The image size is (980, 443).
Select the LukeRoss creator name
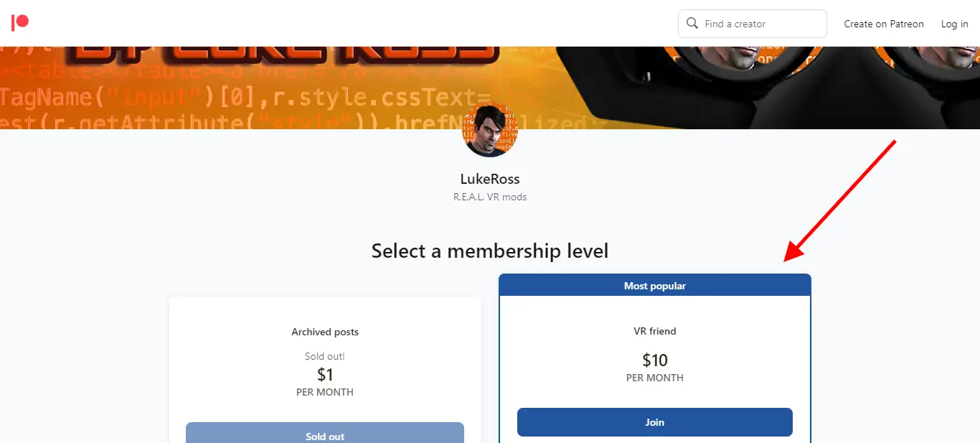tap(490, 179)
